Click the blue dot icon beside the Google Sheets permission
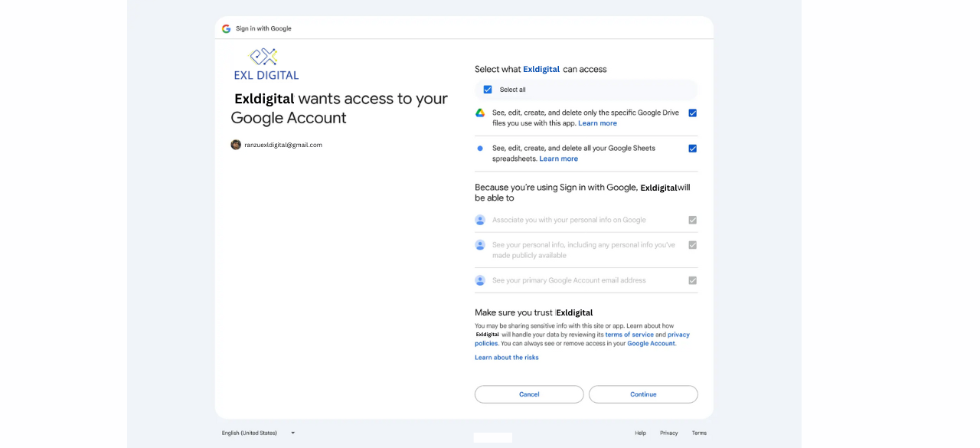This screenshot has width=980, height=448. [x=480, y=149]
